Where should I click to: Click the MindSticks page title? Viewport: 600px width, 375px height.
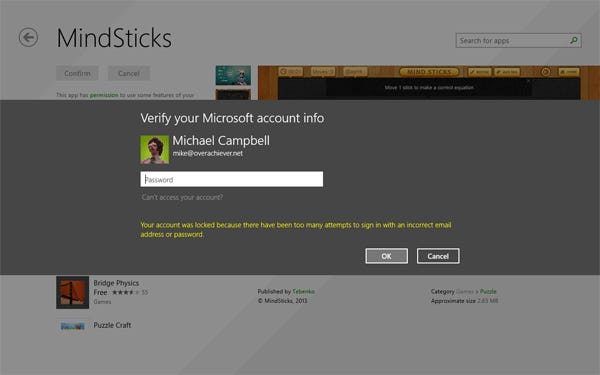coord(114,38)
